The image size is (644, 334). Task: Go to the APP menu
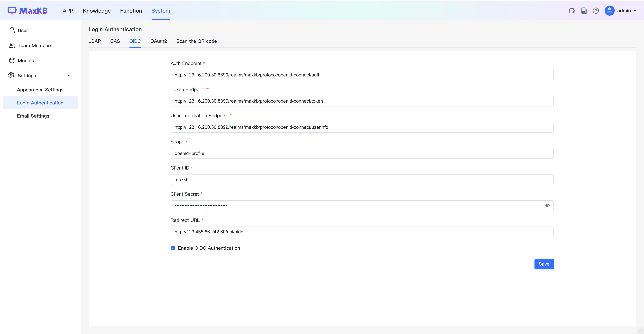tap(68, 11)
